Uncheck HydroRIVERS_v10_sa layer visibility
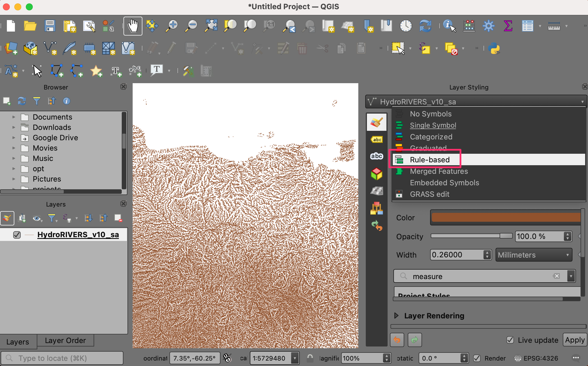 coord(17,235)
